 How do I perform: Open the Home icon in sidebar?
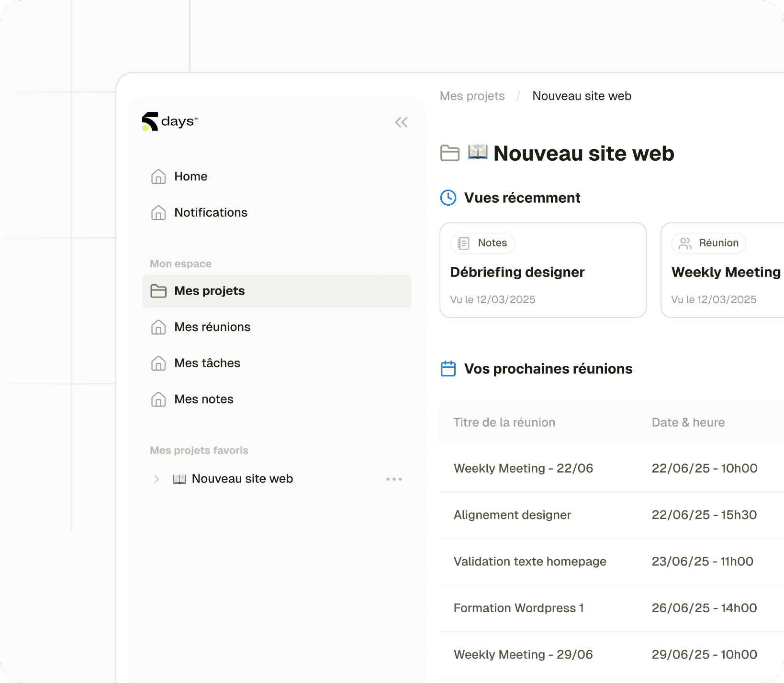click(158, 176)
